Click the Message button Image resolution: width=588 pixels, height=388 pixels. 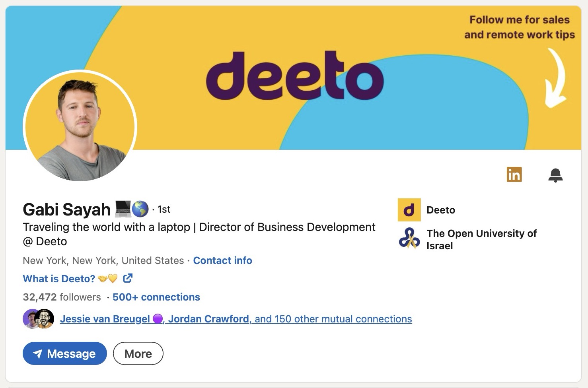tap(65, 353)
